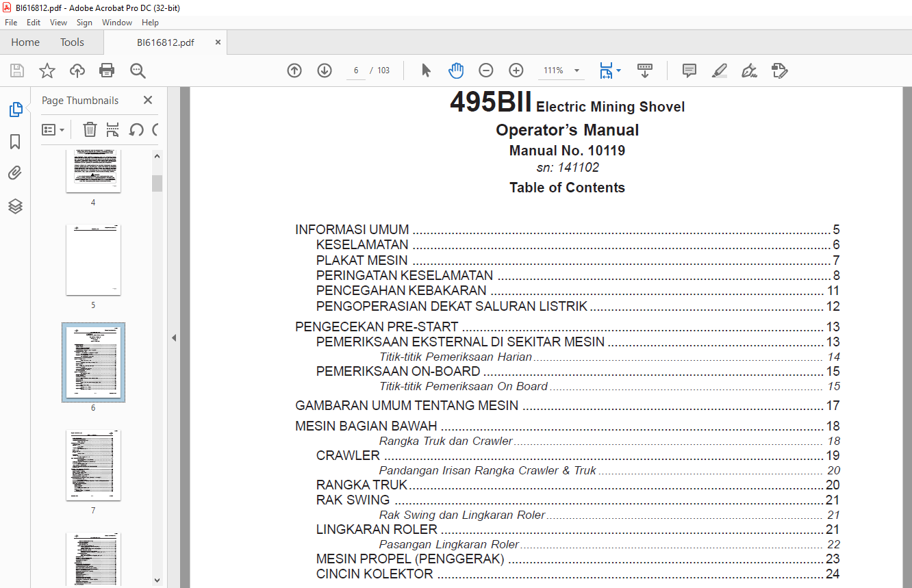Open the Sign menu

click(x=84, y=23)
